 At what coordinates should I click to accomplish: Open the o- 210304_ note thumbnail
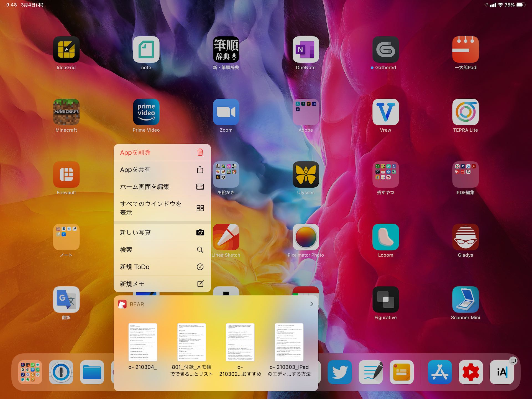[x=143, y=342]
